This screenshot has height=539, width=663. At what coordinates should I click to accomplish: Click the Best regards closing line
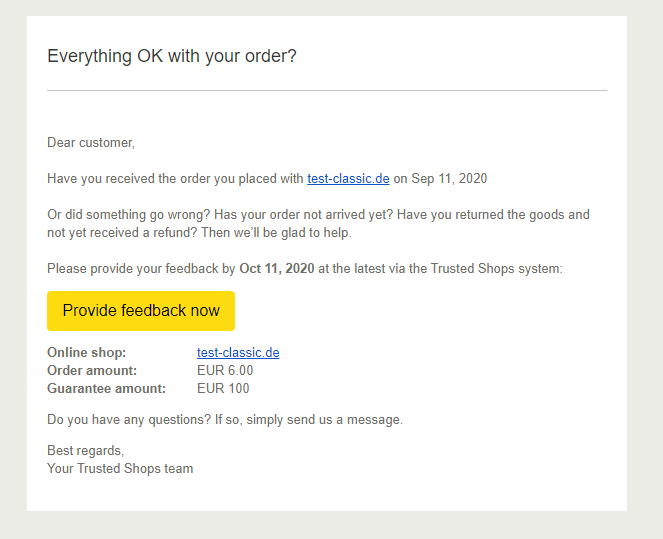click(85, 451)
